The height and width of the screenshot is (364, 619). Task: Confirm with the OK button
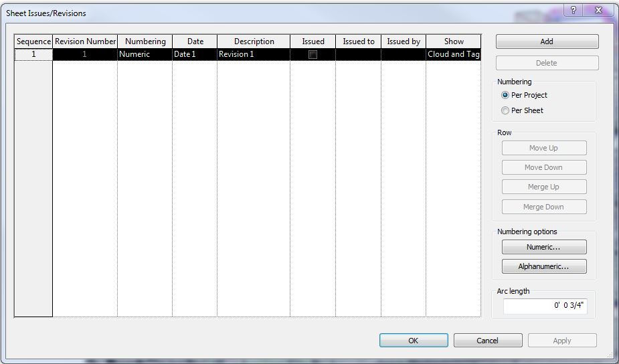pyautogui.click(x=414, y=341)
